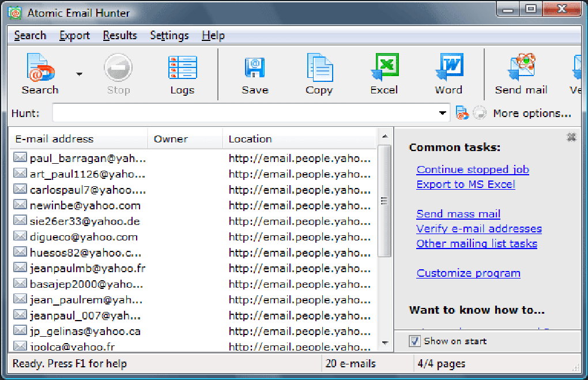Click envelope icon for jp_gelinas@yahoo.ca row
This screenshot has height=380, width=588.
pyautogui.click(x=20, y=331)
